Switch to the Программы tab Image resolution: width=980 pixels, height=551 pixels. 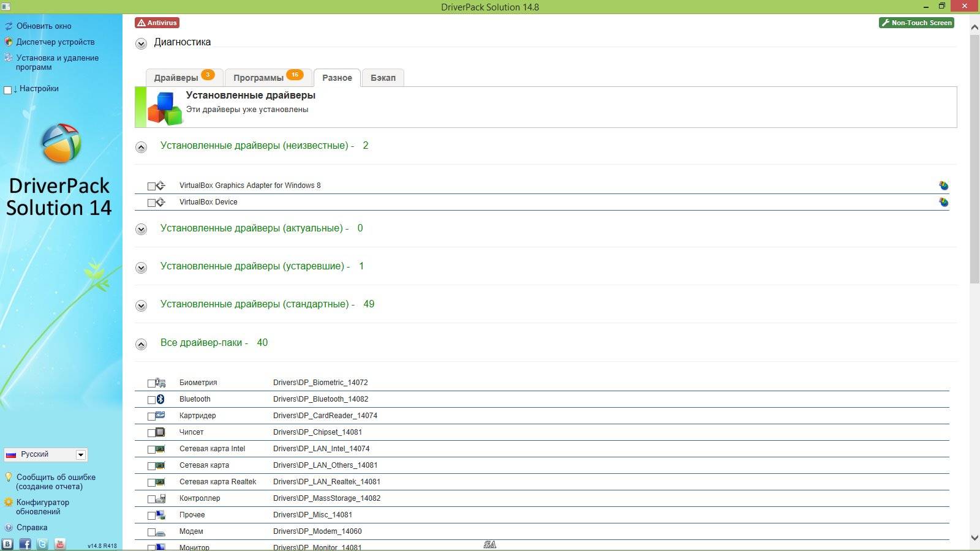point(268,77)
